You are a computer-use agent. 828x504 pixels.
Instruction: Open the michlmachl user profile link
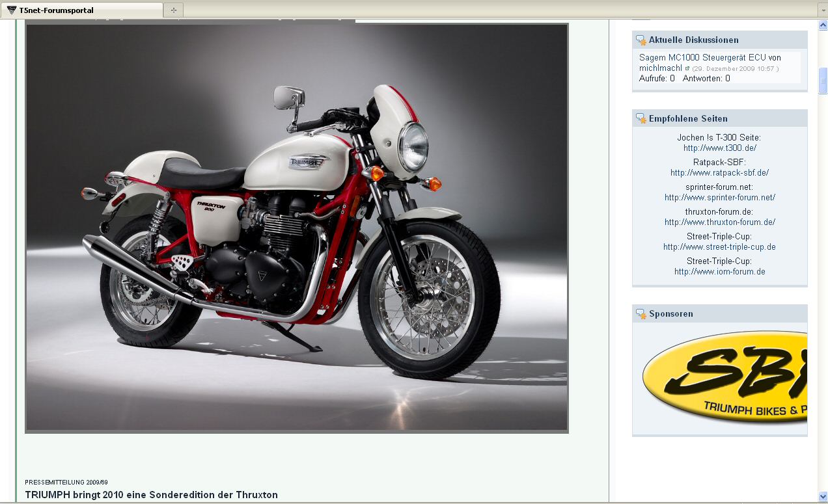click(661, 68)
